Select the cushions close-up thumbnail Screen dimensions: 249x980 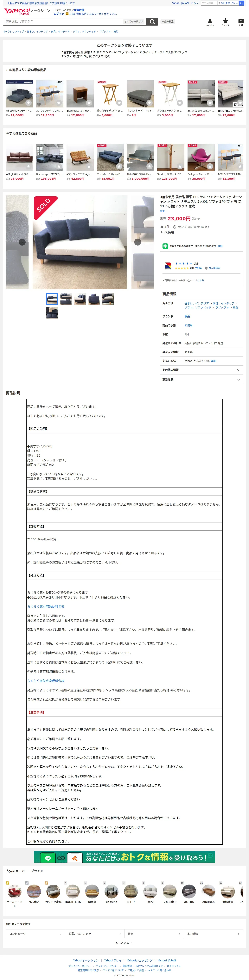point(52,313)
